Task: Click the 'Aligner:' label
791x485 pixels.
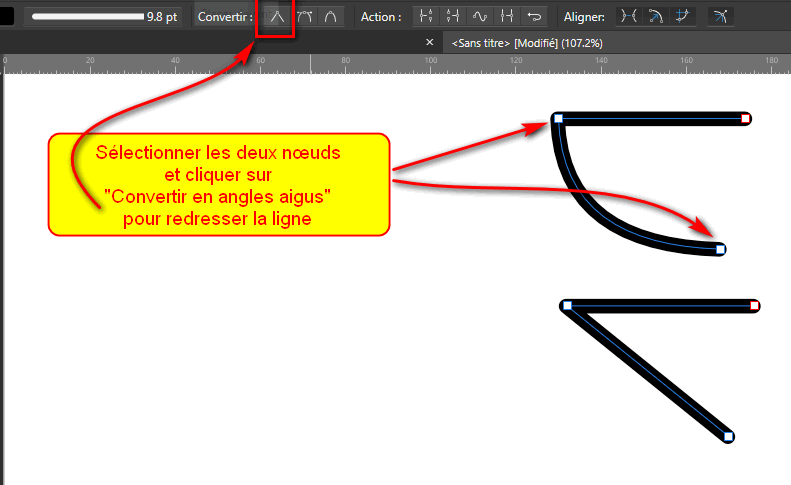Action: click(x=584, y=17)
